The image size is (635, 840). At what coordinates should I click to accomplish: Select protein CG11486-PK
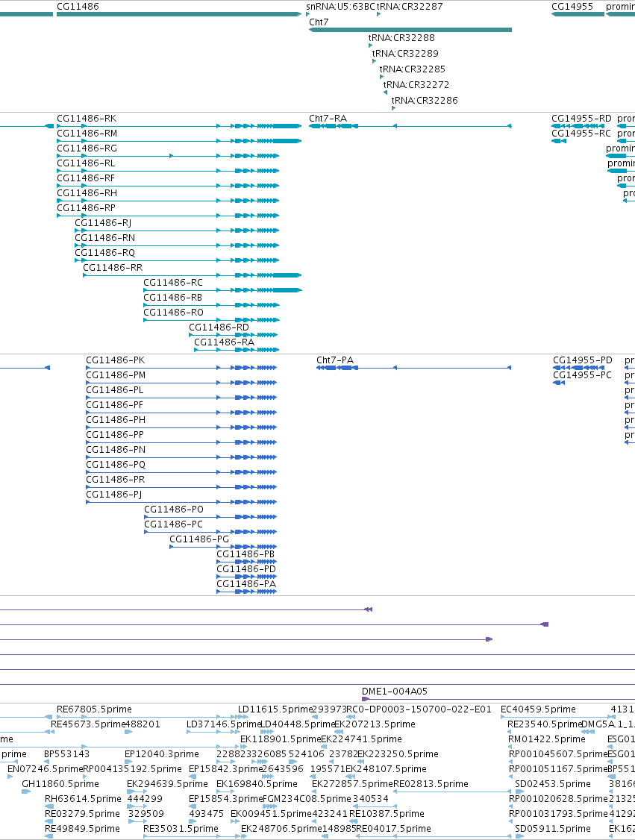pos(115,360)
